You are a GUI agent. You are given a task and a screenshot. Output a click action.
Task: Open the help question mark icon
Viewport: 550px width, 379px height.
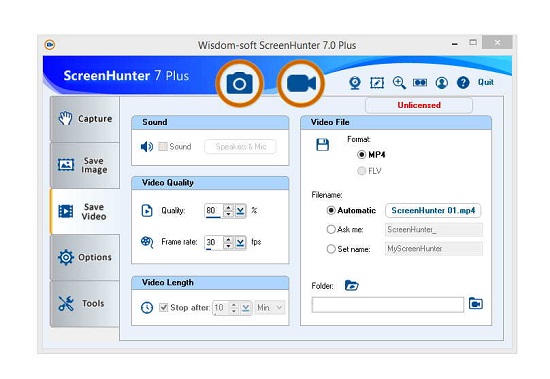(463, 83)
